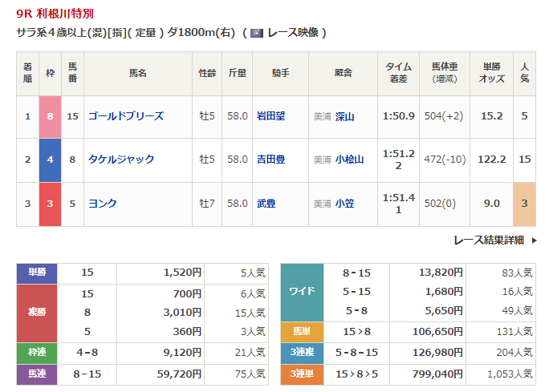Open trainer 小桧山 page
Viewport: 553px width, 392px height.
pyautogui.click(x=349, y=160)
